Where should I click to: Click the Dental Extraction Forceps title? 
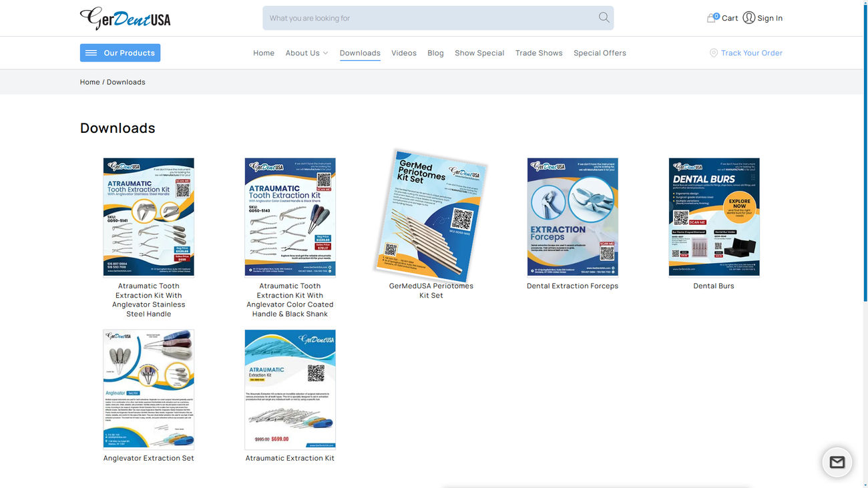click(x=573, y=286)
